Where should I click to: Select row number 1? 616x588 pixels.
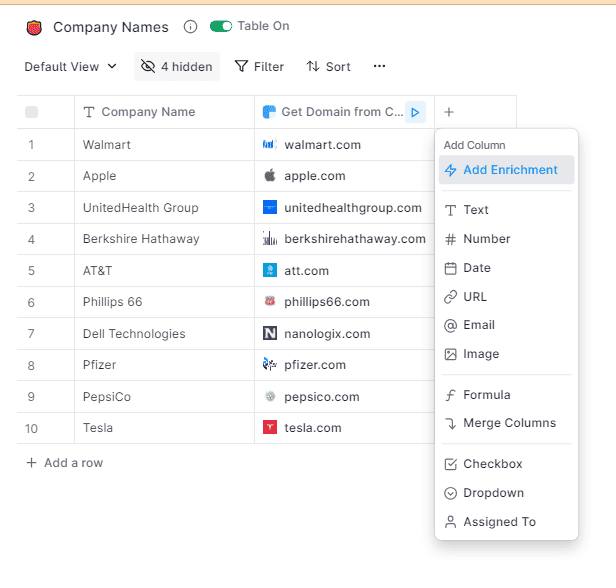click(31, 145)
